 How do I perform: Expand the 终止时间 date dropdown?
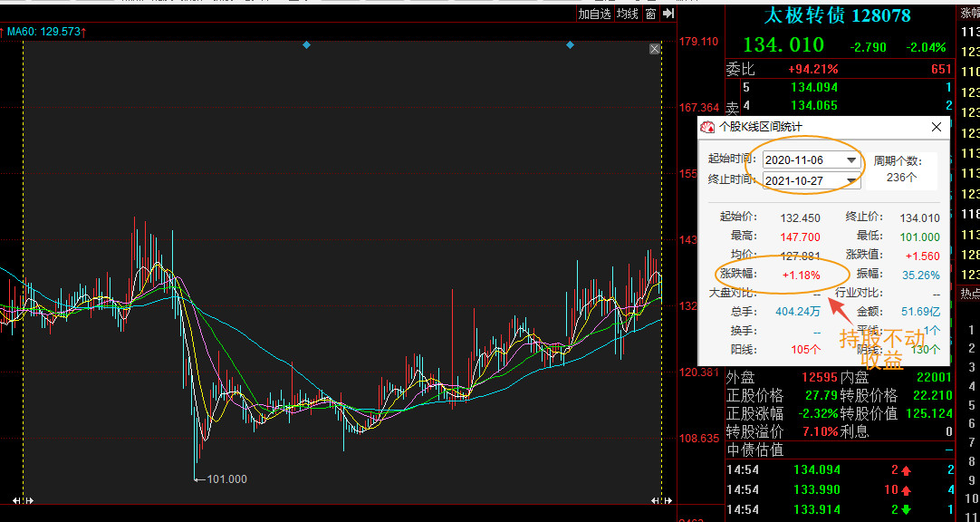851,181
